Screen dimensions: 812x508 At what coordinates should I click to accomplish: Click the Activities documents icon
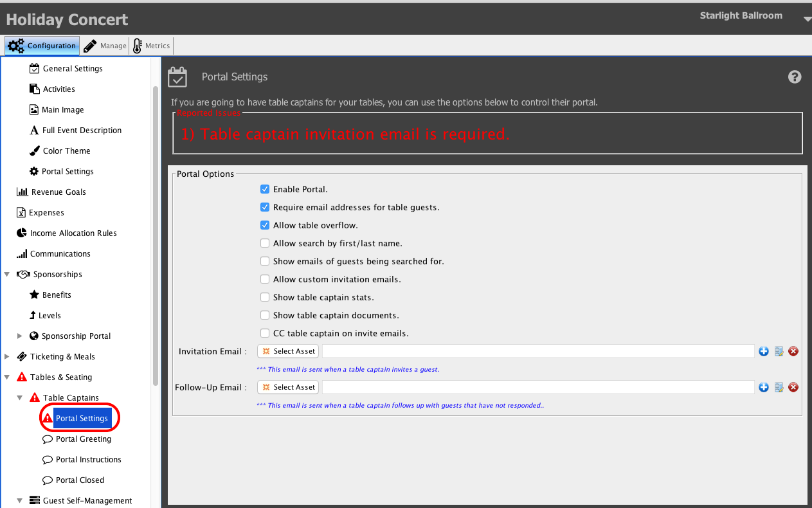click(35, 89)
